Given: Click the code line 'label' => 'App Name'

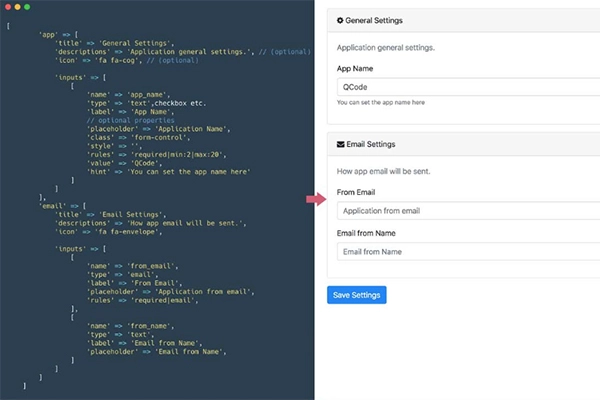Looking at the screenshot, I should (130, 112).
